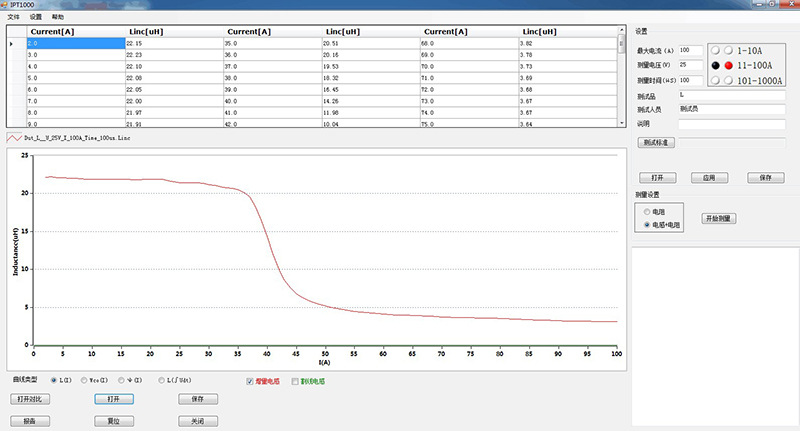Select table cell 35.0
Image resolution: width=800 pixels, height=431 pixels.
(x=273, y=43)
